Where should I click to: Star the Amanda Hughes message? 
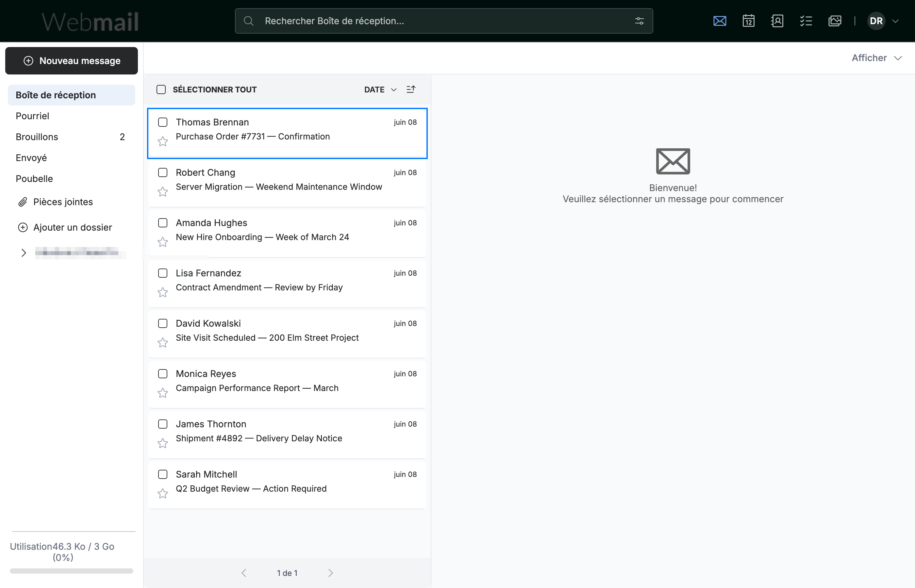click(x=163, y=242)
